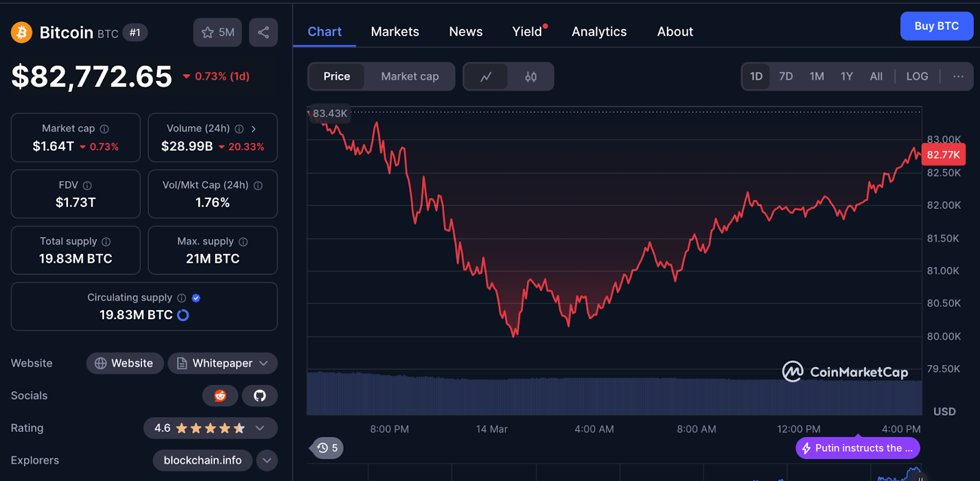
Task: Click the share icon next to Bitcoin
Action: point(263,32)
